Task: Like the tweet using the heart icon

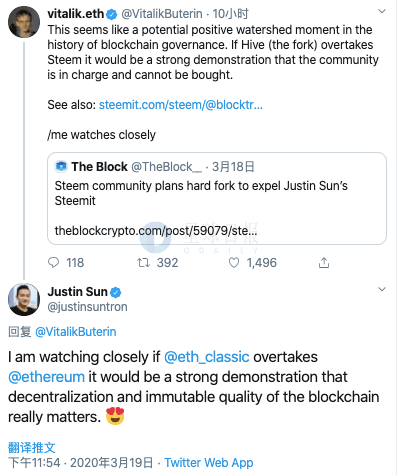Action: click(x=234, y=263)
